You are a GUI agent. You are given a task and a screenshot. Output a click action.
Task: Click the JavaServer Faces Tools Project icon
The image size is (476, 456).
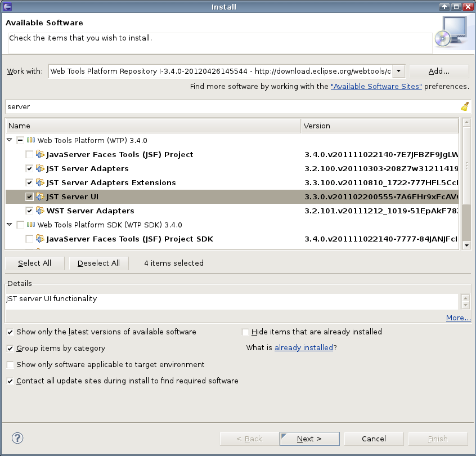[40, 154]
